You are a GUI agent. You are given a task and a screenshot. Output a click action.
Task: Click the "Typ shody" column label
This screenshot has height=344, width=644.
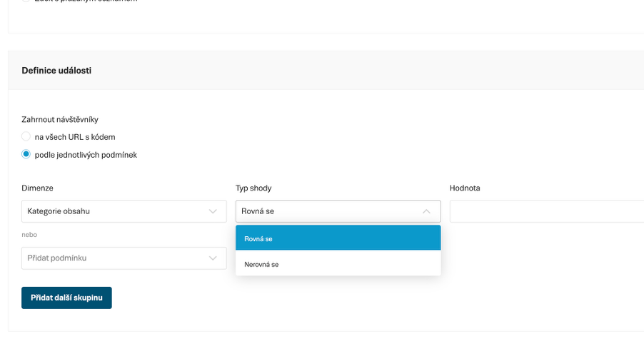point(253,188)
